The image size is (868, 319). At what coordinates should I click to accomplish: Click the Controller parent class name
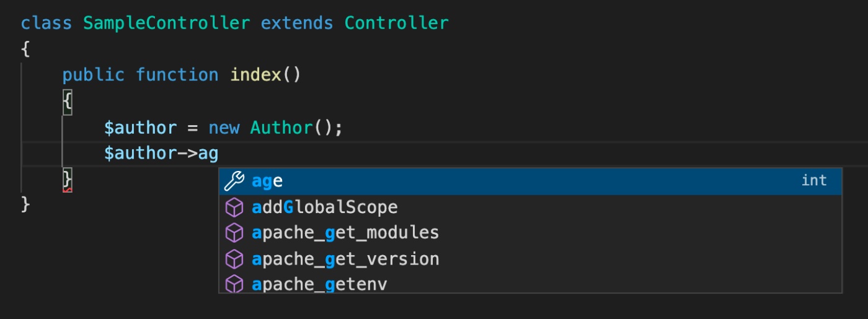[x=397, y=24]
